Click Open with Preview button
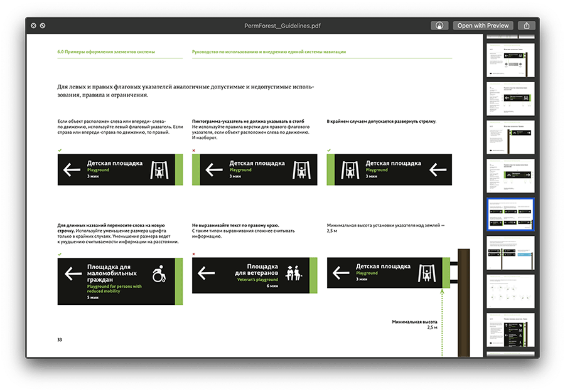 point(483,26)
